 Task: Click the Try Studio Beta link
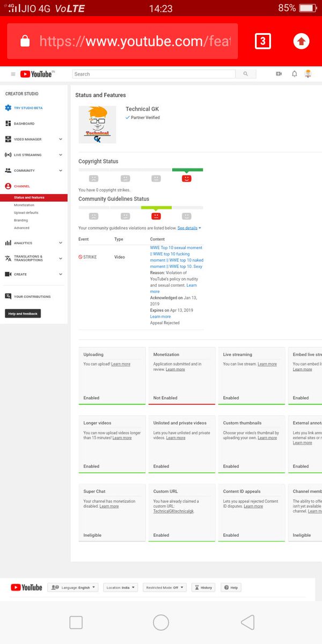pos(28,108)
